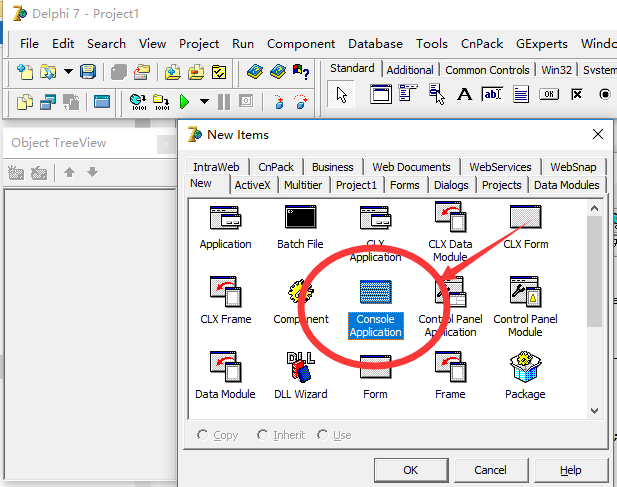
Task: Open the GExperts menu
Action: 542,44
